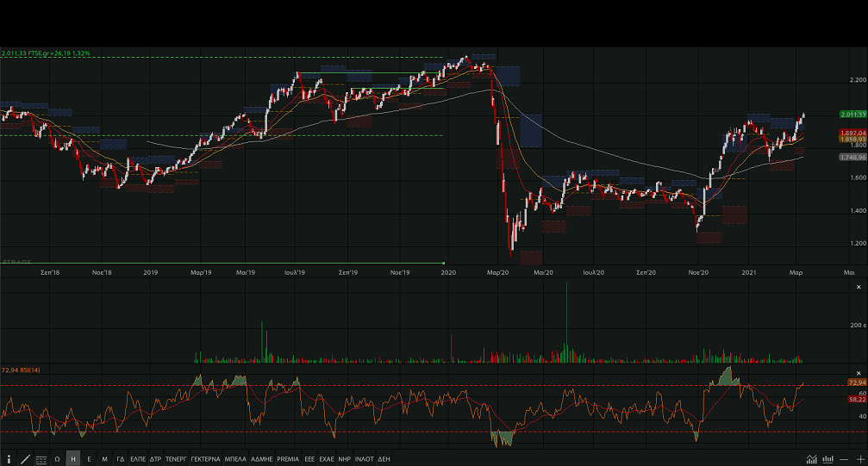Toggle the highlighted Η timeframe button
Image resolution: width=868 pixels, height=466 pixels.
pos(73,459)
